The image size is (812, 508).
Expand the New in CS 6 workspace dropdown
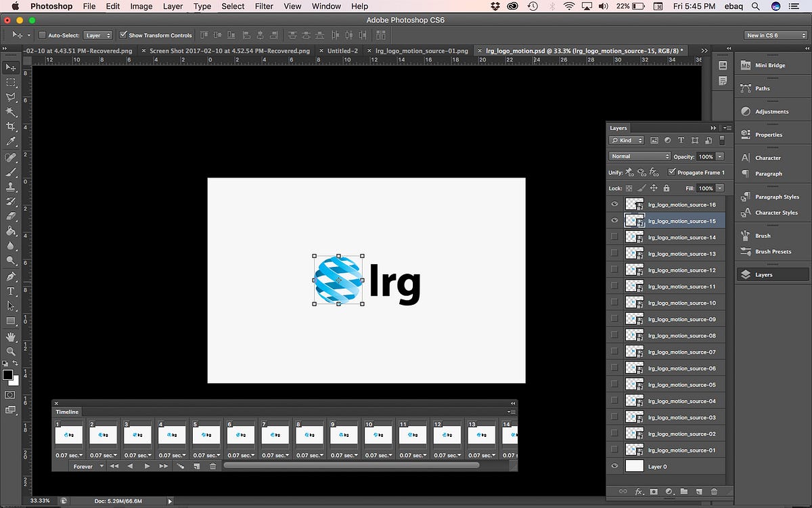(x=774, y=35)
